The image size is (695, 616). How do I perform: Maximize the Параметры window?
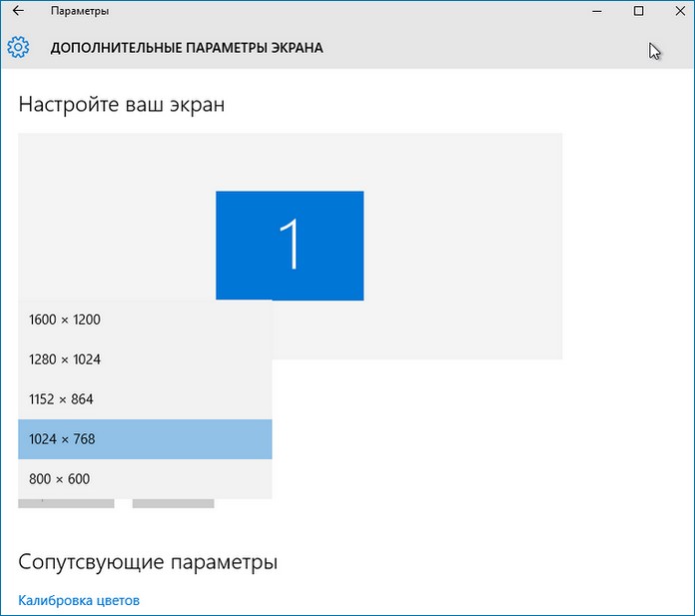[639, 11]
